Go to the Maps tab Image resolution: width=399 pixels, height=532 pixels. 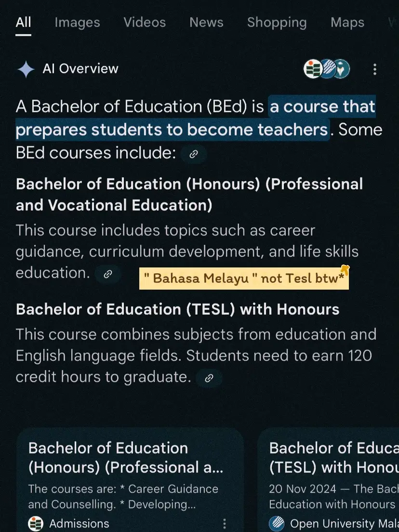pyautogui.click(x=347, y=22)
